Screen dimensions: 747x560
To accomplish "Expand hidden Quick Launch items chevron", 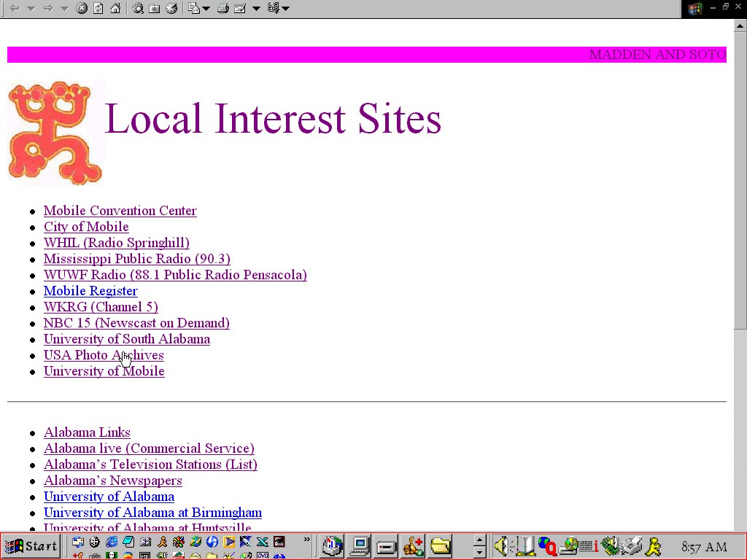I will [x=307, y=540].
